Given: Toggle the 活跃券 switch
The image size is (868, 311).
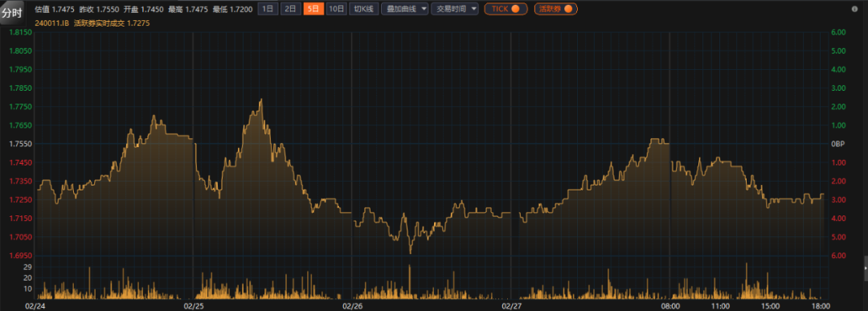Looking at the screenshot, I should [x=555, y=9].
